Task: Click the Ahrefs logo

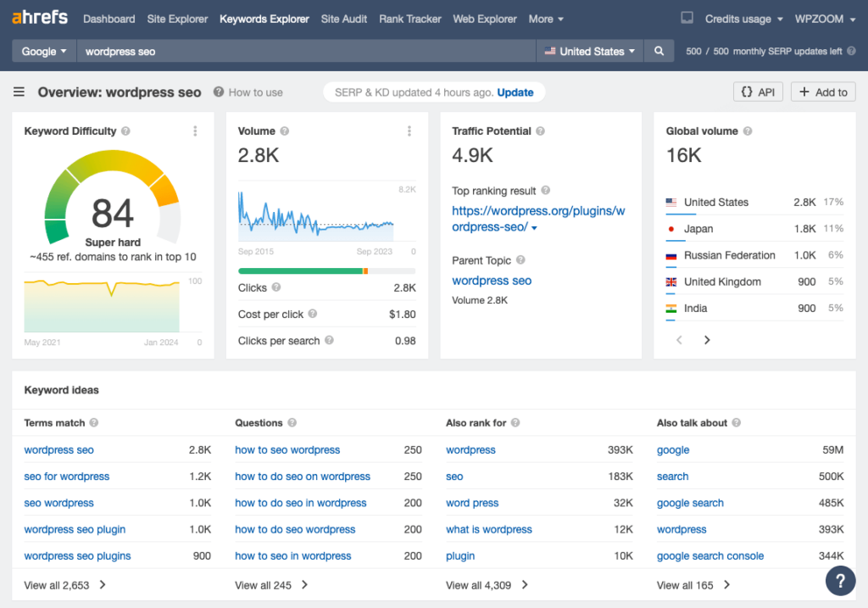Action: click(x=40, y=18)
